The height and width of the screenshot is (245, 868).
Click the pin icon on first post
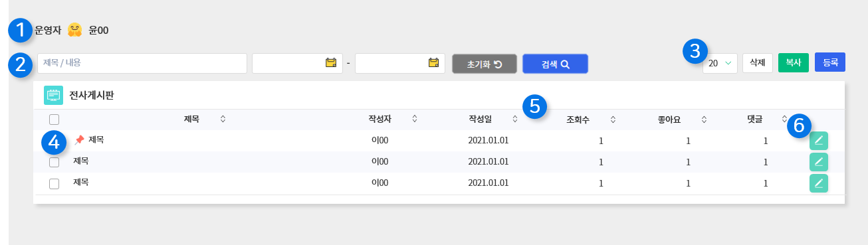click(79, 140)
